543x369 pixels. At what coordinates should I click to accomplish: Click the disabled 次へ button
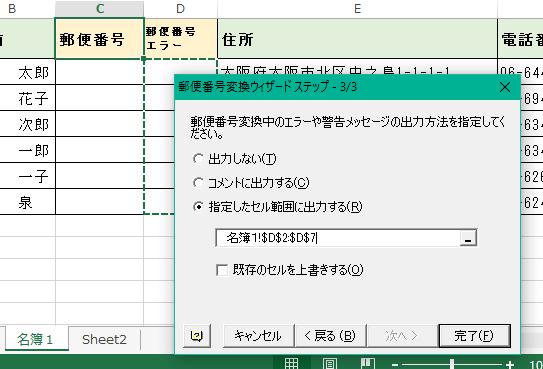(402, 336)
